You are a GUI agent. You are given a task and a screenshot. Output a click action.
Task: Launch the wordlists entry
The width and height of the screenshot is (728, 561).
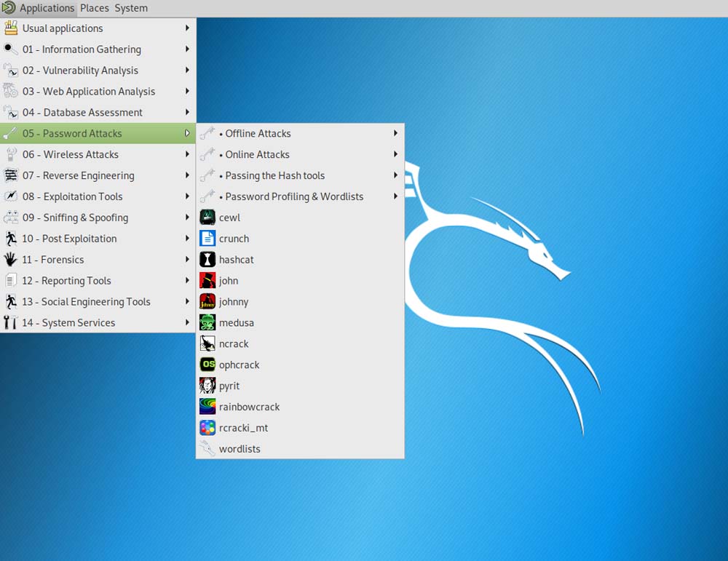(240, 449)
